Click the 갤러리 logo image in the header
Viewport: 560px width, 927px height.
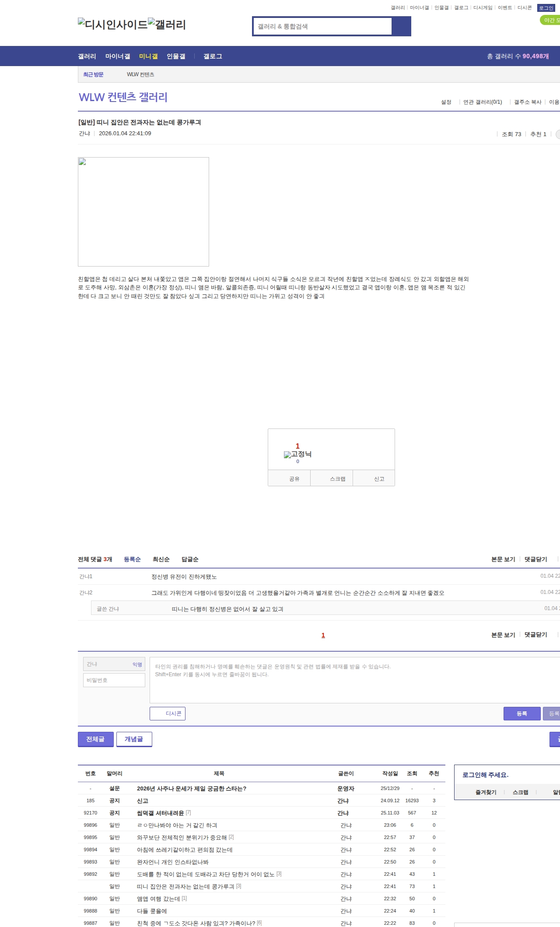[167, 25]
